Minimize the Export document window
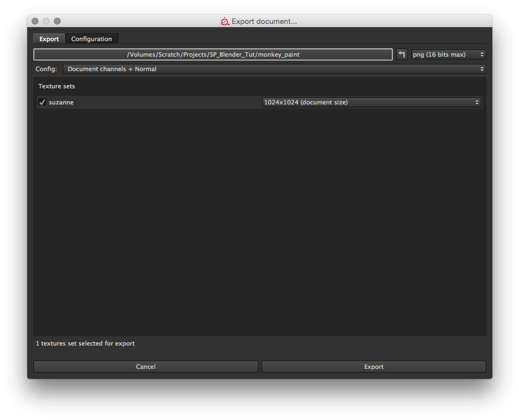 pyautogui.click(x=46, y=21)
